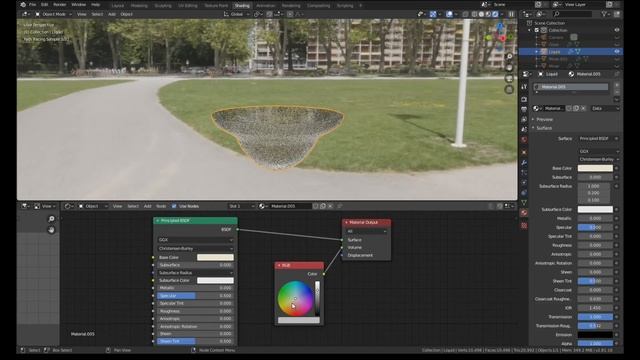
Task: Open the Tool properties tab icon
Action: 524,87
